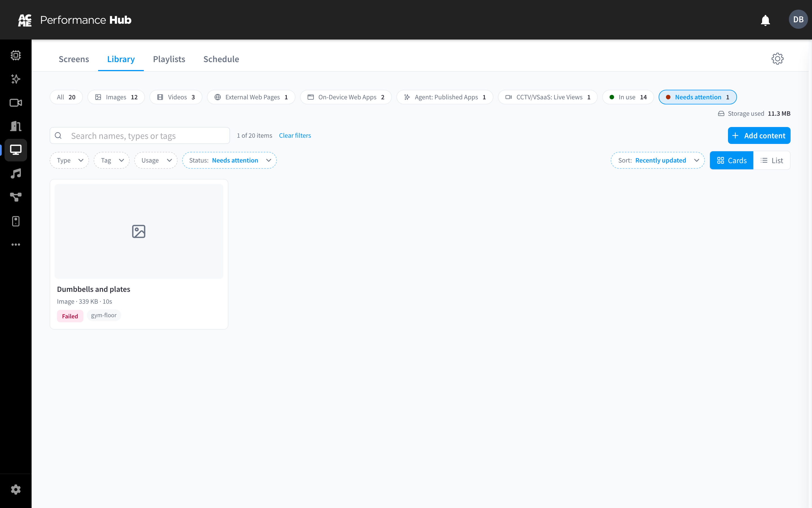Open the Status: Needs attention dropdown
This screenshot has height=508, width=812.
pyautogui.click(x=229, y=160)
